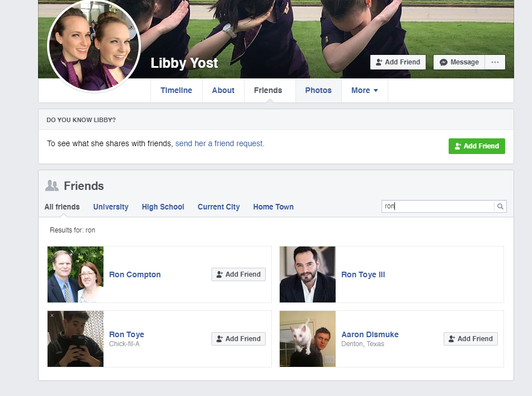Click the Message button on the cover
Image resolution: width=532 pixels, height=396 pixels.
tap(459, 62)
